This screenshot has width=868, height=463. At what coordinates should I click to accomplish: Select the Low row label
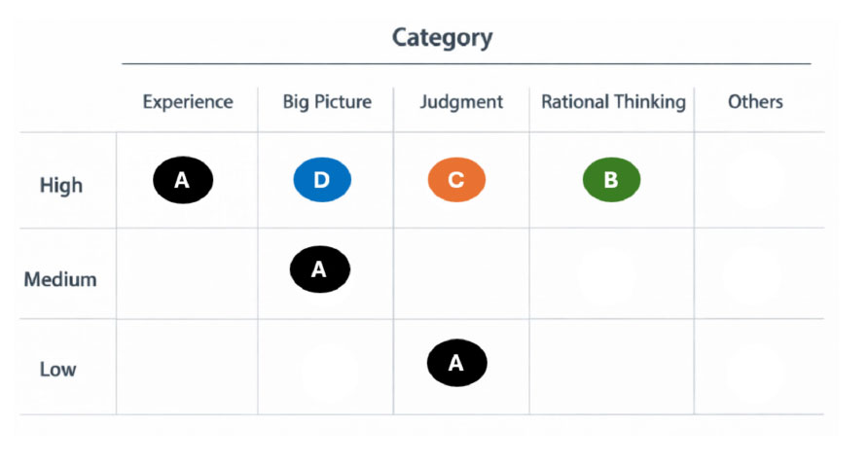pyautogui.click(x=57, y=369)
